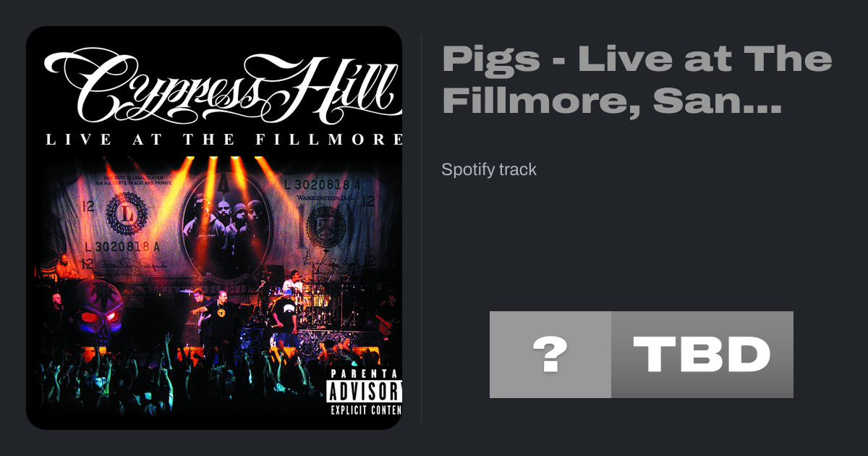Click the circular L seal on the banner
The width and height of the screenshot is (868, 456).
[127, 214]
